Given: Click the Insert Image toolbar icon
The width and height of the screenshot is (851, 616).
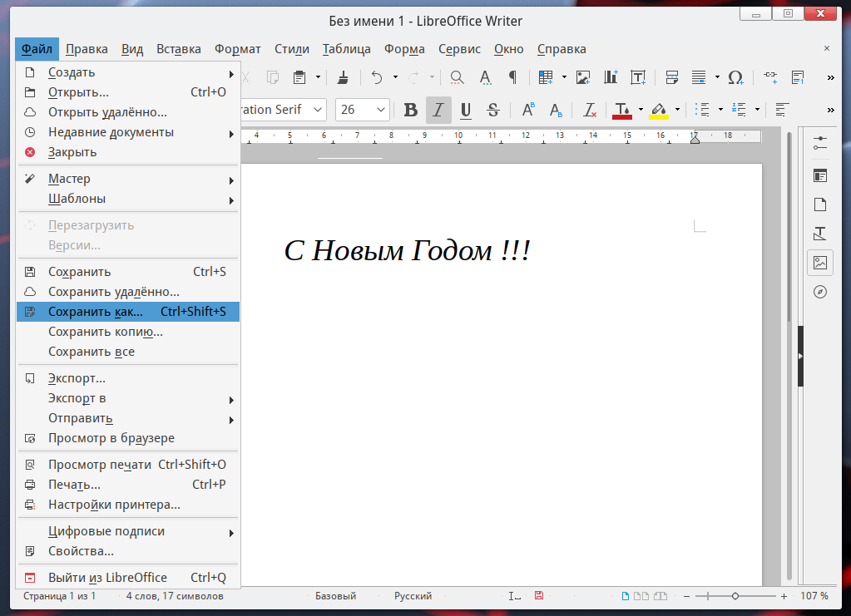Looking at the screenshot, I should point(583,77).
